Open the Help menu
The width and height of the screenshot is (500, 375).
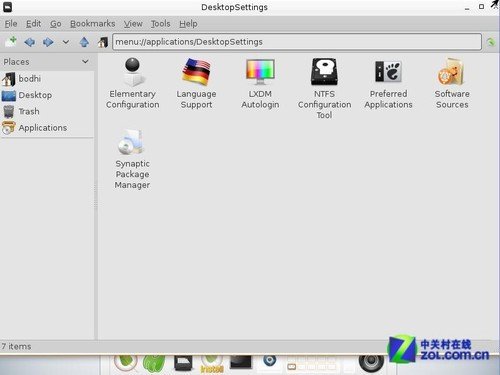pyautogui.click(x=188, y=24)
